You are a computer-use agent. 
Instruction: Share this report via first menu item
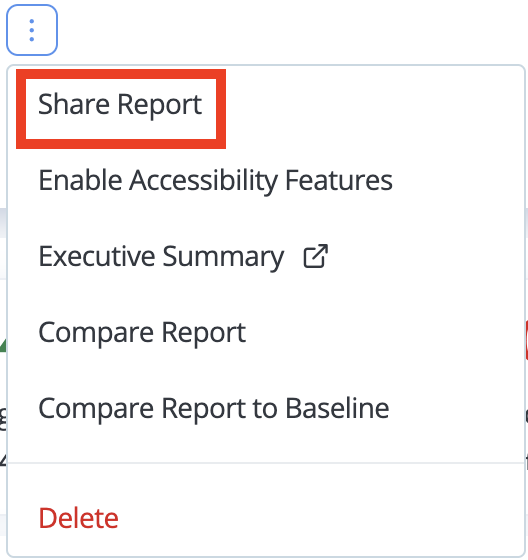click(x=120, y=104)
